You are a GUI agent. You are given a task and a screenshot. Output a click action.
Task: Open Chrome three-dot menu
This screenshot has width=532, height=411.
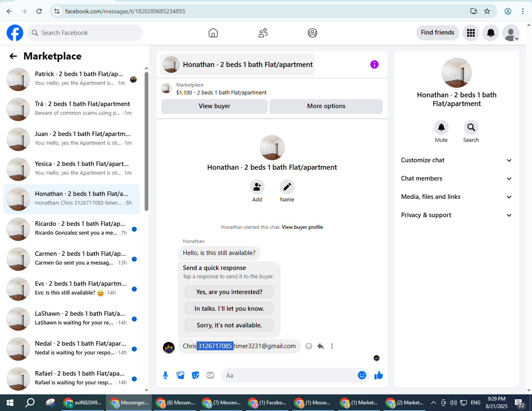pos(523,11)
